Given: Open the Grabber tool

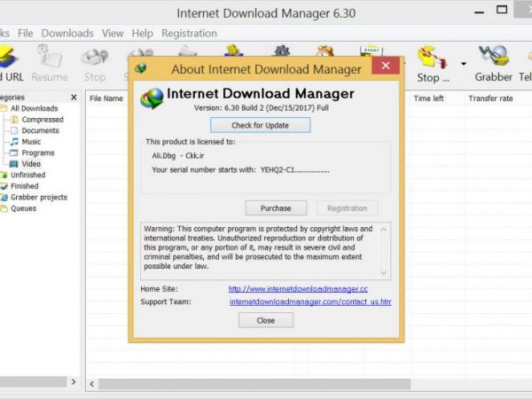Looking at the screenshot, I should point(494,64).
